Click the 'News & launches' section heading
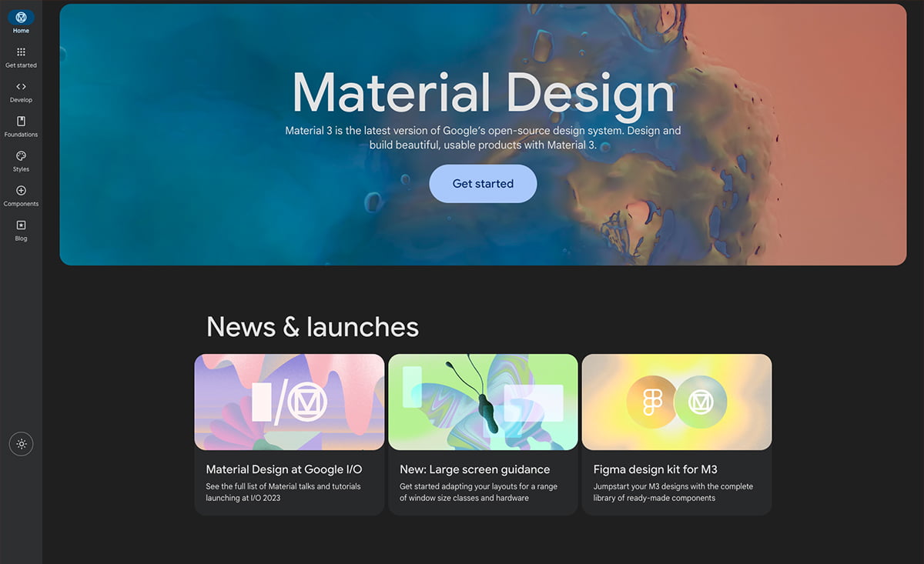Screen dimensions: 924x564 313,327
